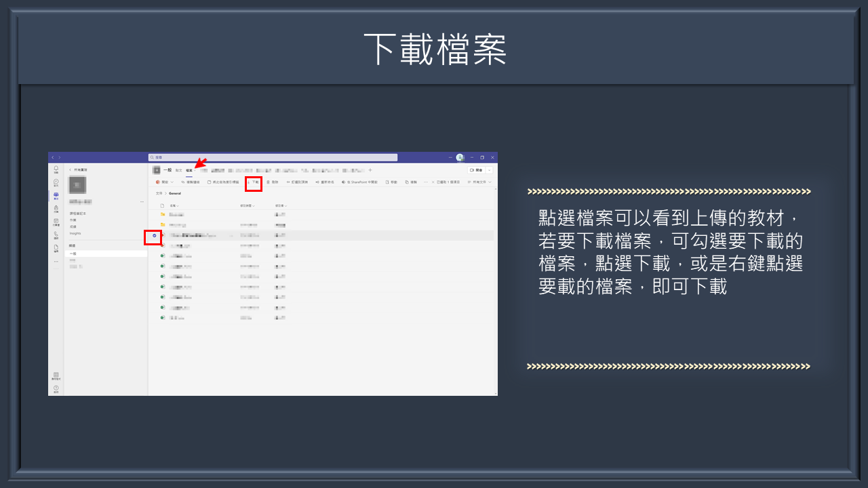Click the team avatar picture in team panel
Screen dimensions: 868x488
(x=77, y=185)
